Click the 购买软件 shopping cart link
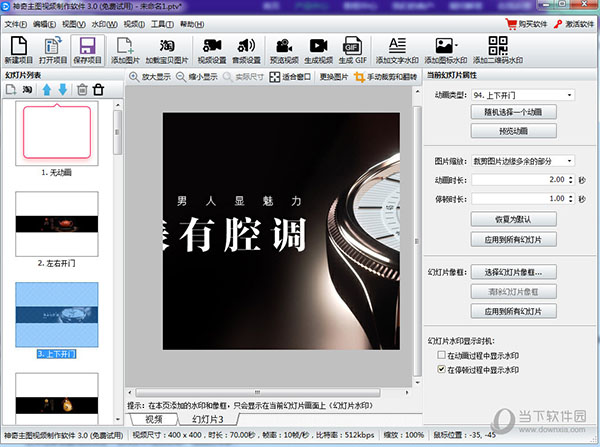This screenshot has width=600, height=447. coord(526,24)
